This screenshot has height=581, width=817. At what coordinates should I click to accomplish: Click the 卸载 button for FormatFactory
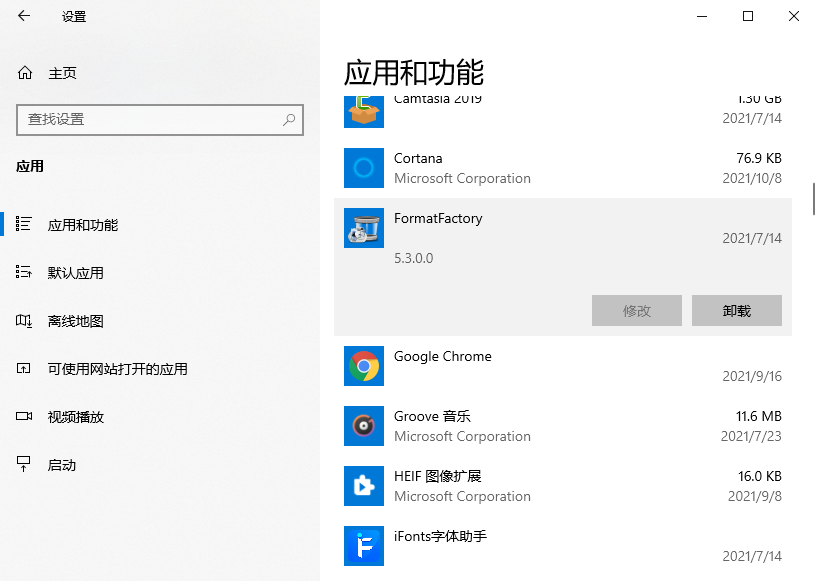point(736,311)
